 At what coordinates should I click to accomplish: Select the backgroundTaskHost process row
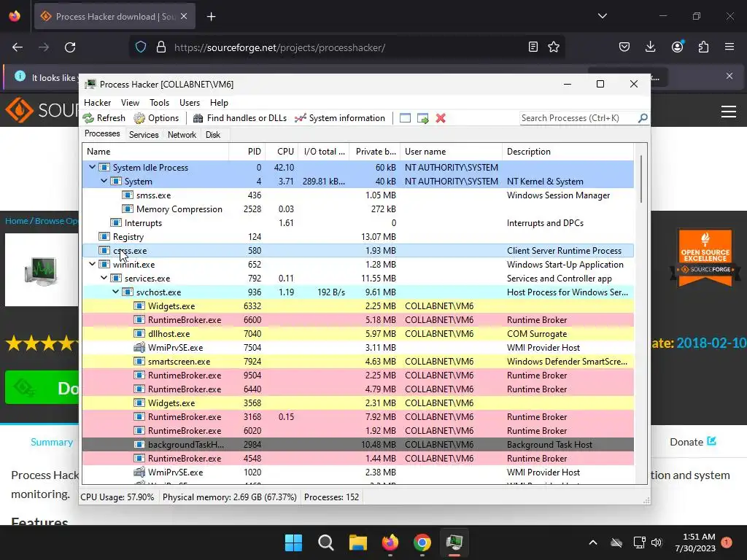coord(357,444)
